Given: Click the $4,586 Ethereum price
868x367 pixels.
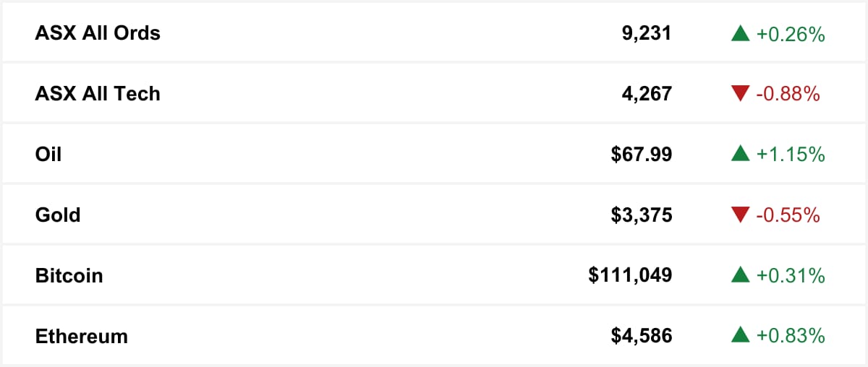Looking at the screenshot, I should 642,337.
